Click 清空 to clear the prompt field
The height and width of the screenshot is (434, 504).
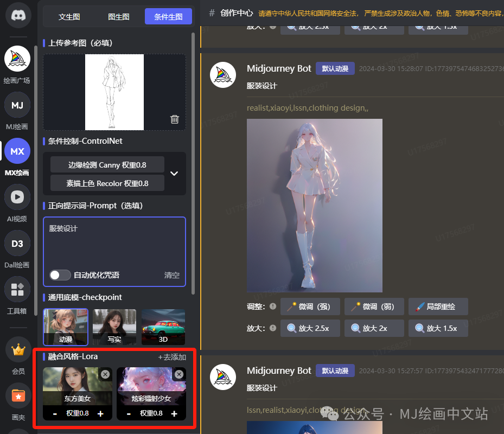(171, 275)
